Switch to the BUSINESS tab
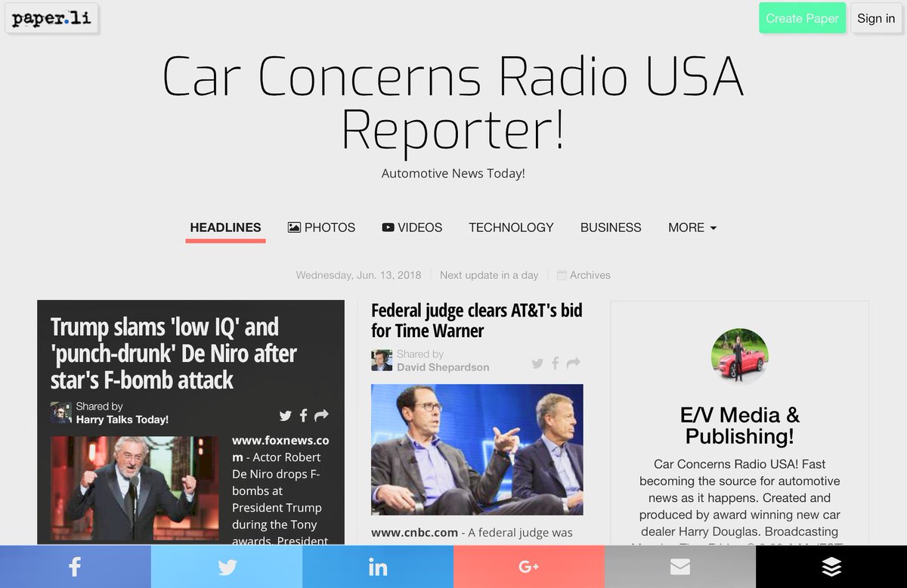 (611, 227)
